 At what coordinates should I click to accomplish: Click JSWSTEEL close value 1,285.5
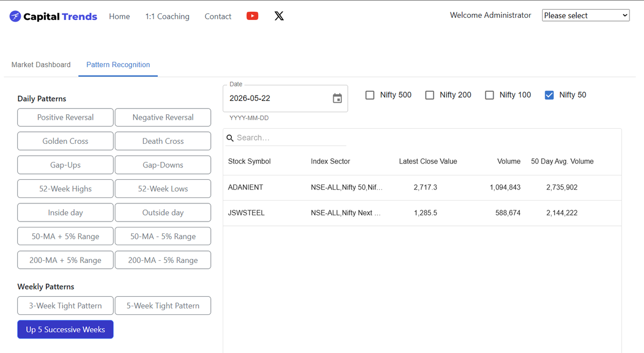[x=426, y=213]
